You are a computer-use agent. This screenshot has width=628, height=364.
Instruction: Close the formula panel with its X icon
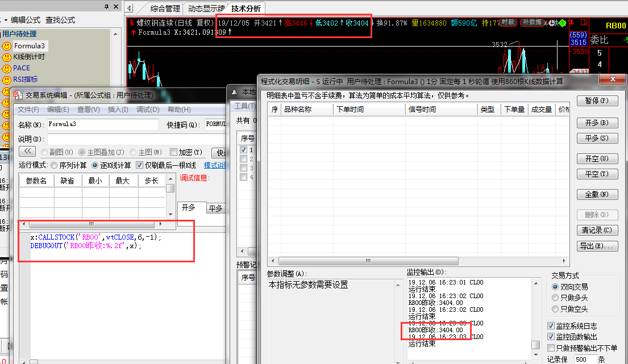pyautogui.click(x=116, y=6)
